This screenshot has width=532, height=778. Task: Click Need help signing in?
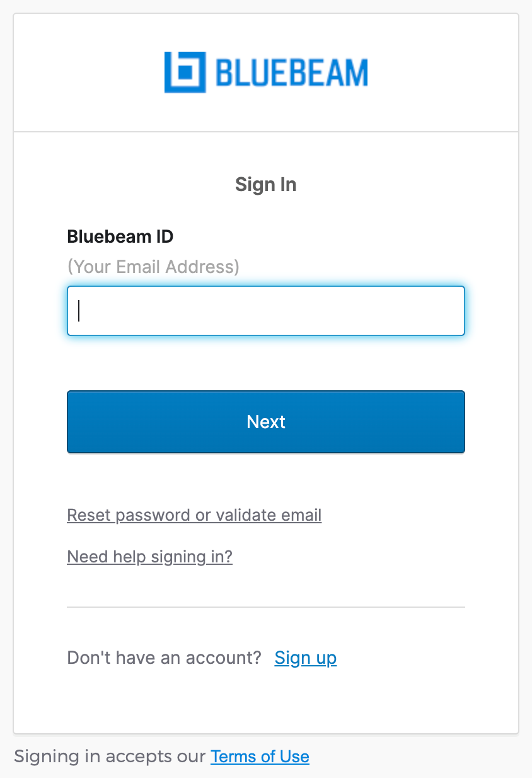[x=149, y=556]
